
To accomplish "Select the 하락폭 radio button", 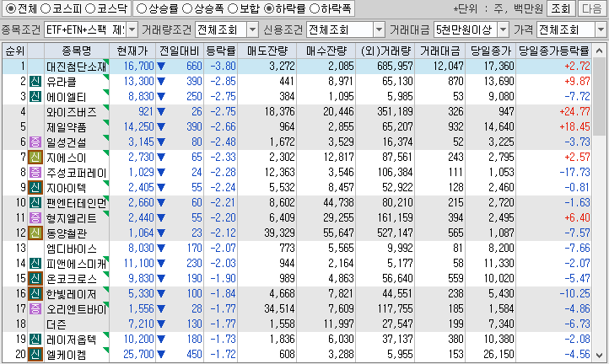I will (315, 8).
